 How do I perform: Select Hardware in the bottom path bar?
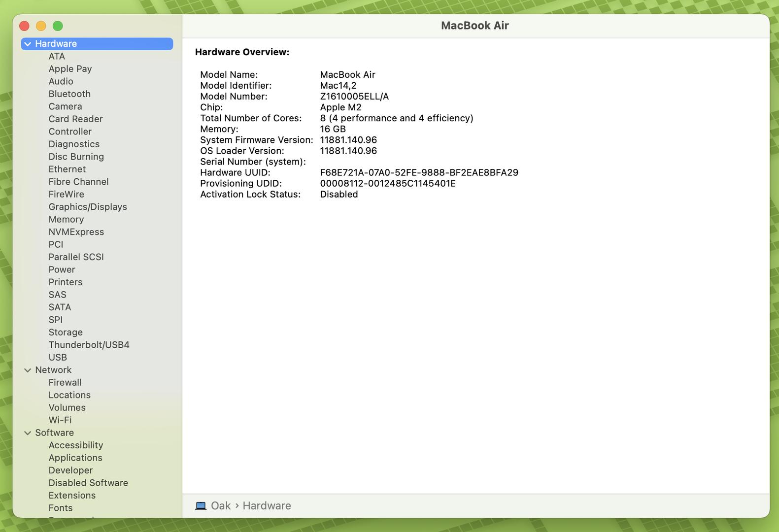[267, 506]
